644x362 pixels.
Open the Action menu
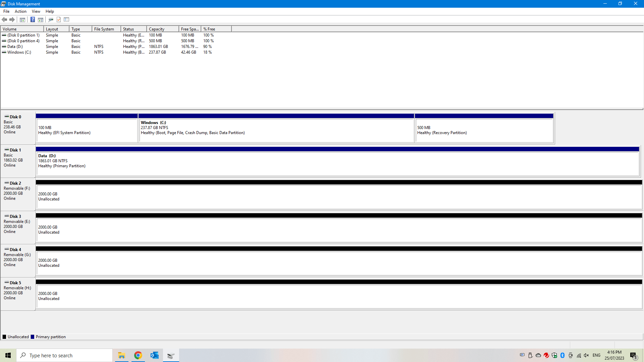pos(20,11)
